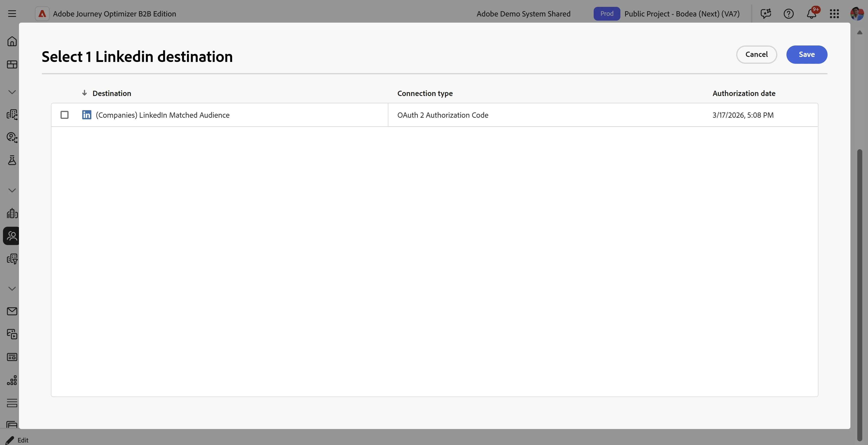Open the accounts buildings icon in the sidebar
The width and height of the screenshot is (868, 445).
pos(12,213)
